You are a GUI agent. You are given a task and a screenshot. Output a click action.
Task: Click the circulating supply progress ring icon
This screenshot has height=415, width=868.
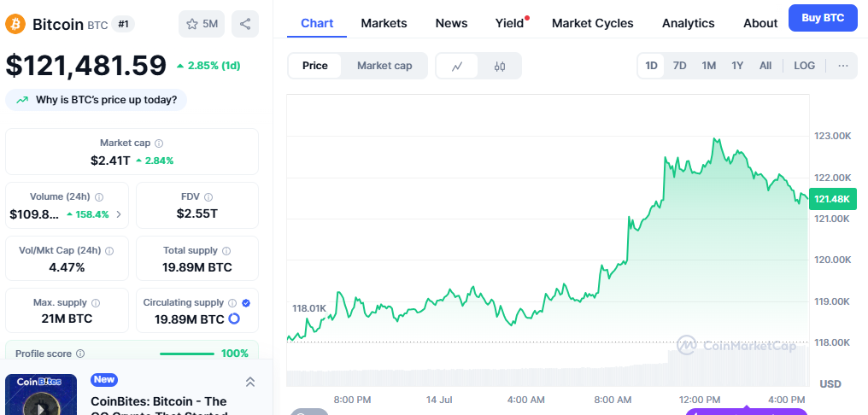point(234,319)
